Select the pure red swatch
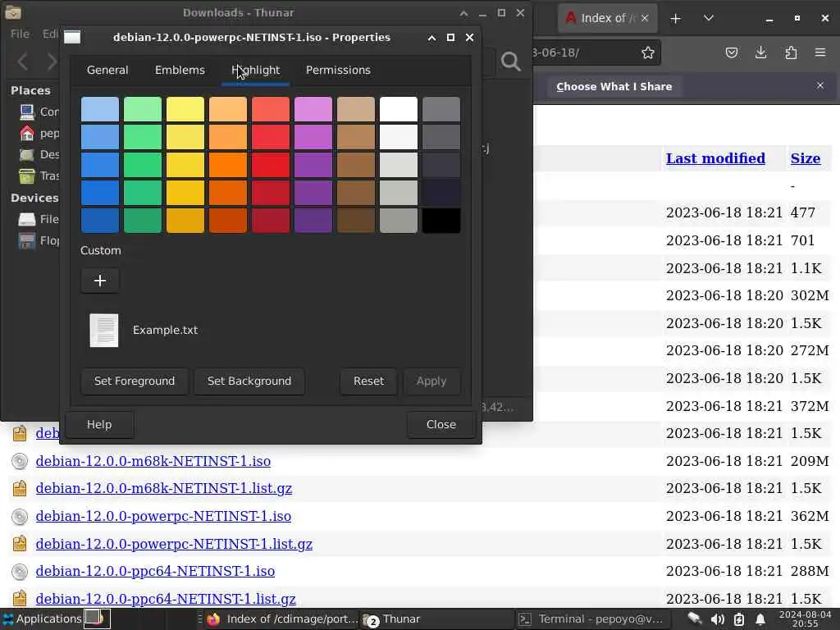The height and width of the screenshot is (630, 840). pyautogui.click(x=271, y=165)
